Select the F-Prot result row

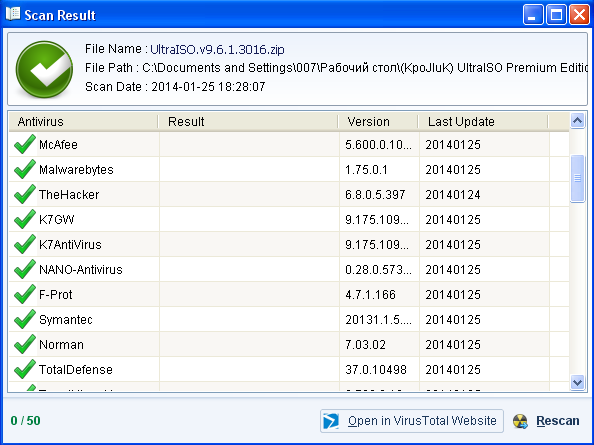click(289, 294)
